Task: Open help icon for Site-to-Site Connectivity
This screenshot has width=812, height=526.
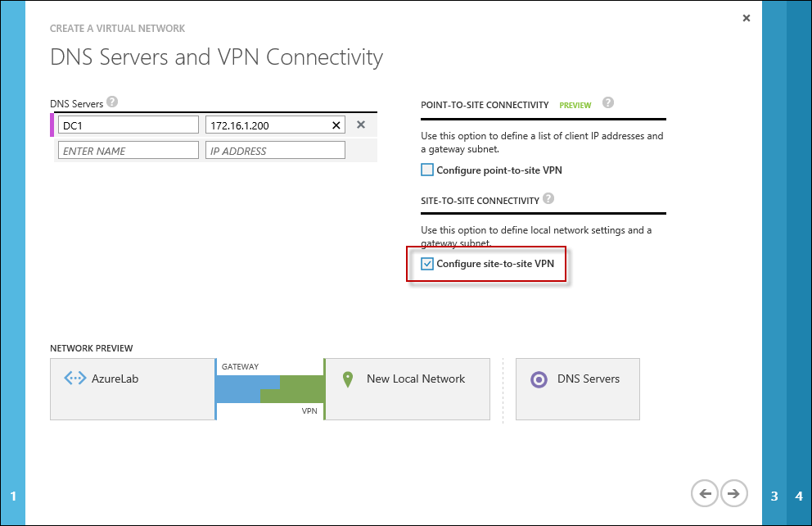Action: [548, 199]
